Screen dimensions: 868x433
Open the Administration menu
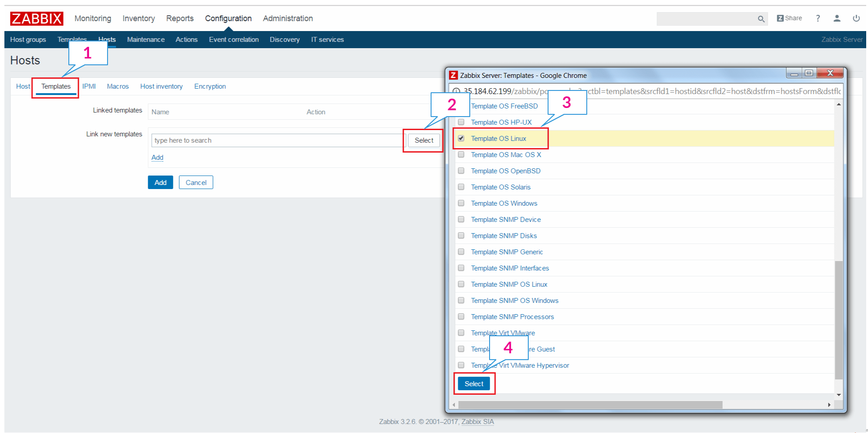288,18
